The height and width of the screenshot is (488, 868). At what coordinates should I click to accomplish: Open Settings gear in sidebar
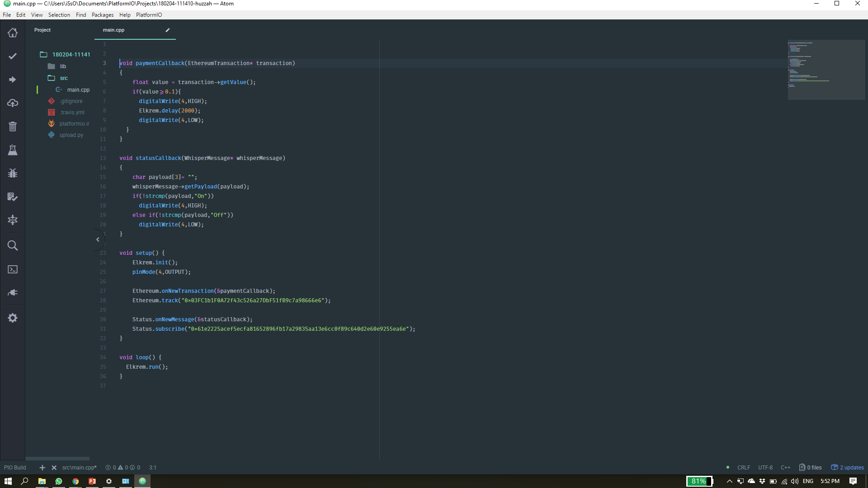(x=13, y=318)
